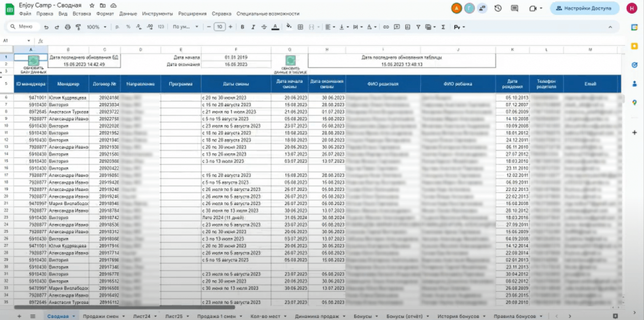The height and width of the screenshot is (320, 644).
Task: Open the comments history icon
Action: [515, 8]
